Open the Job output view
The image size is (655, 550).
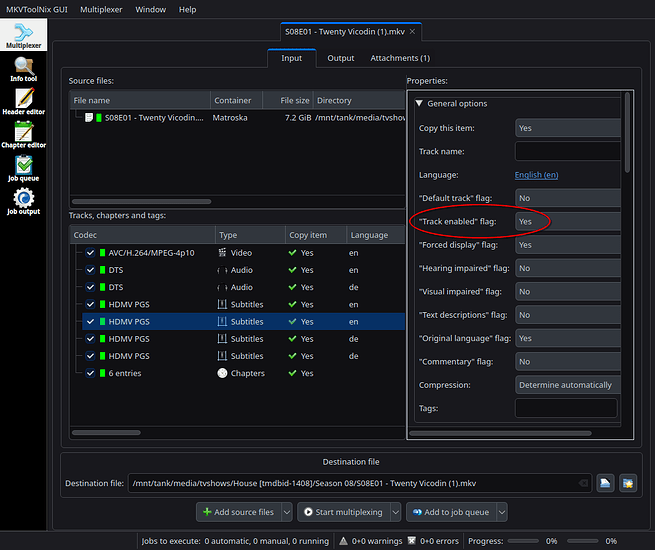tap(23, 202)
